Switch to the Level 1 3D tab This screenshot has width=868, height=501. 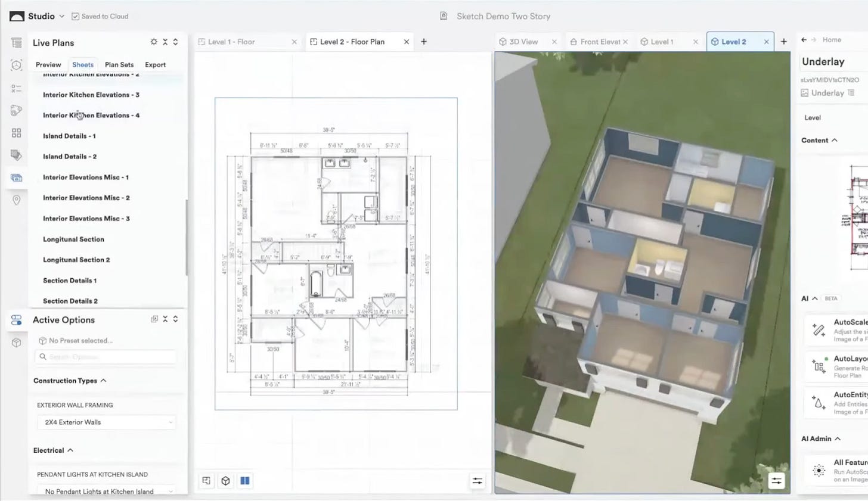[657, 42]
